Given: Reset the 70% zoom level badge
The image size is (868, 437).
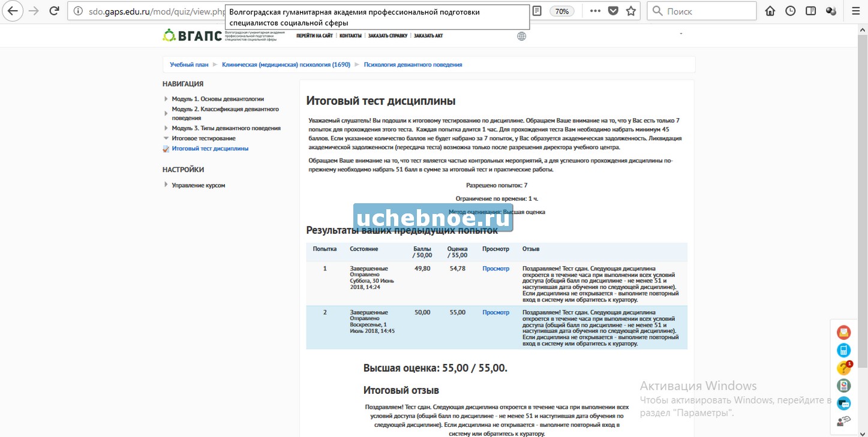Looking at the screenshot, I should [562, 11].
